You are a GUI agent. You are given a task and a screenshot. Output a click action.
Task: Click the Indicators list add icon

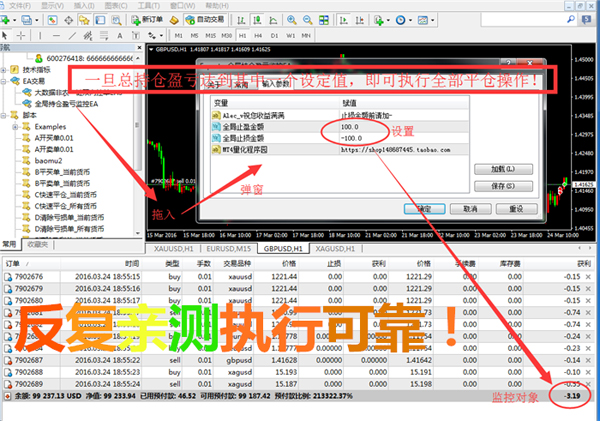tap(378, 20)
